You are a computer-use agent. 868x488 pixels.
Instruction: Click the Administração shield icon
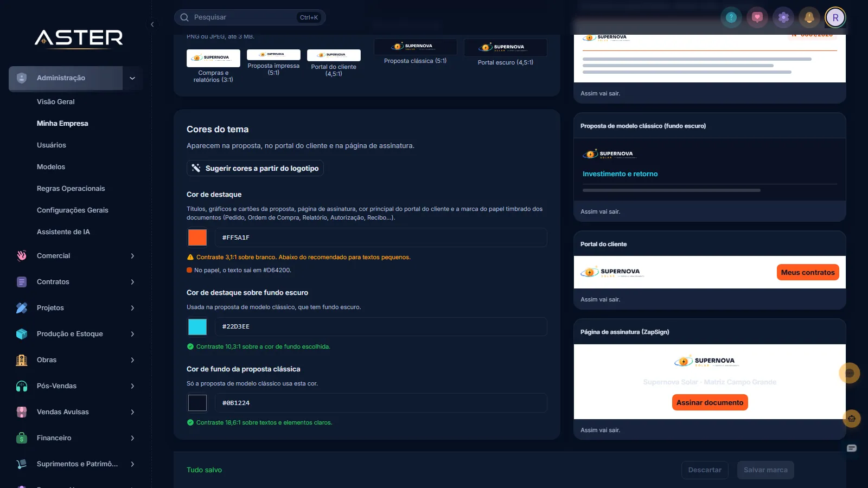pos(22,78)
